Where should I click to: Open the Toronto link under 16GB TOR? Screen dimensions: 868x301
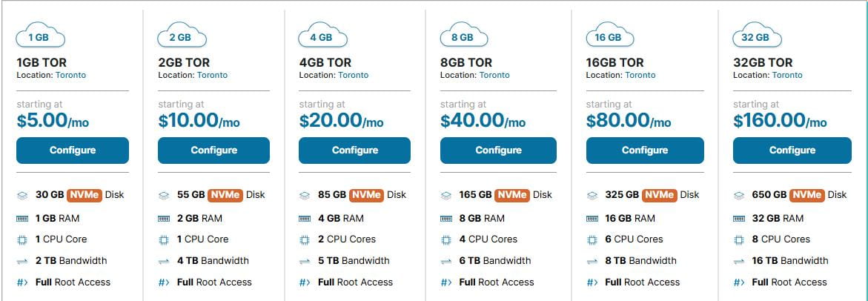(640, 75)
